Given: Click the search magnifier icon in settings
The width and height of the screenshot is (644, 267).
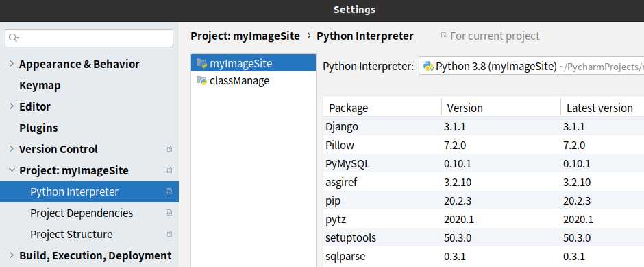Looking at the screenshot, I should [14, 38].
